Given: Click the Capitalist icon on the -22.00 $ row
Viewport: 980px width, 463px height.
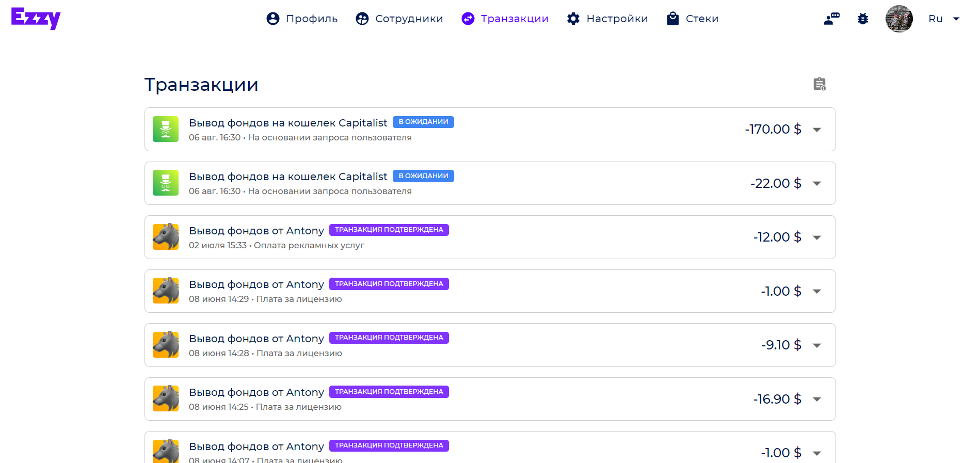Looking at the screenshot, I should pyautogui.click(x=166, y=183).
